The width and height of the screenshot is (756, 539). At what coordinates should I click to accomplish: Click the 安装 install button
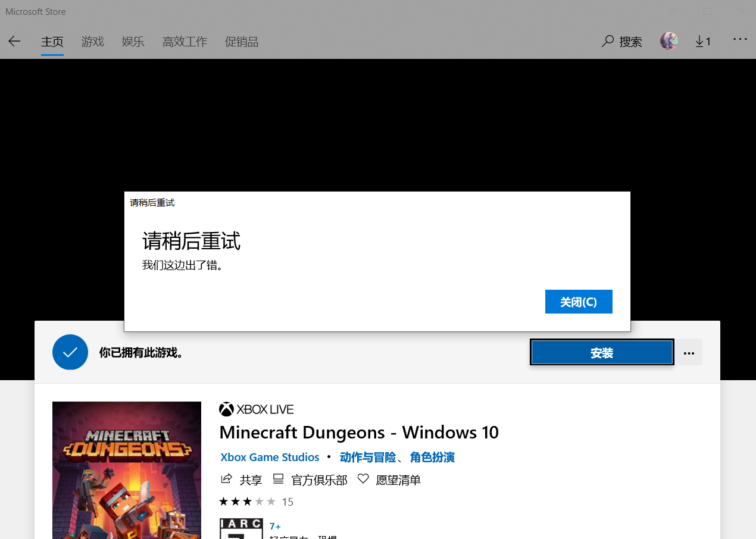[602, 353]
